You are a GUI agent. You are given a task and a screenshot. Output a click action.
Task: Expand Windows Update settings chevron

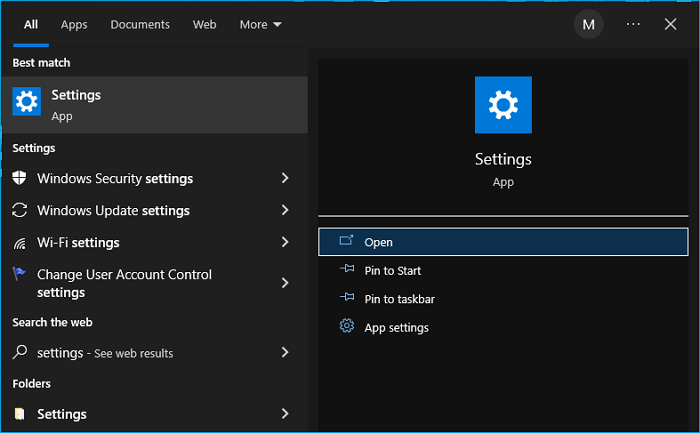tap(285, 210)
